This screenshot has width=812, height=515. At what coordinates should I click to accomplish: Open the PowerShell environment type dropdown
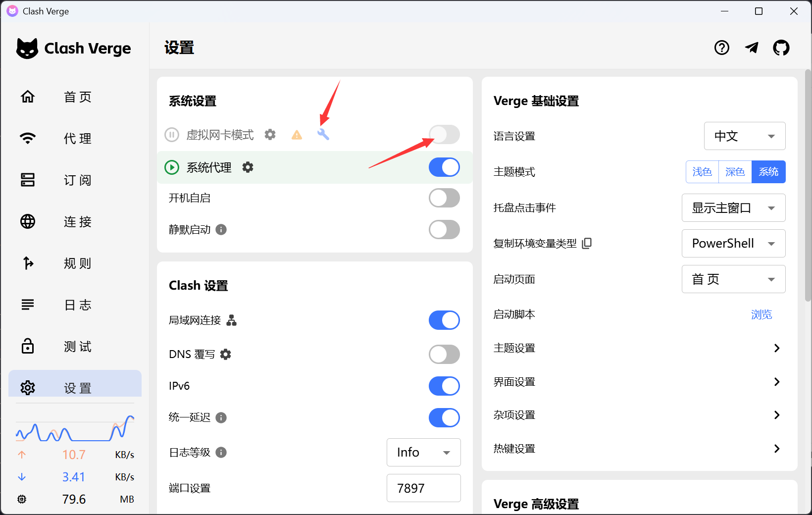click(733, 244)
